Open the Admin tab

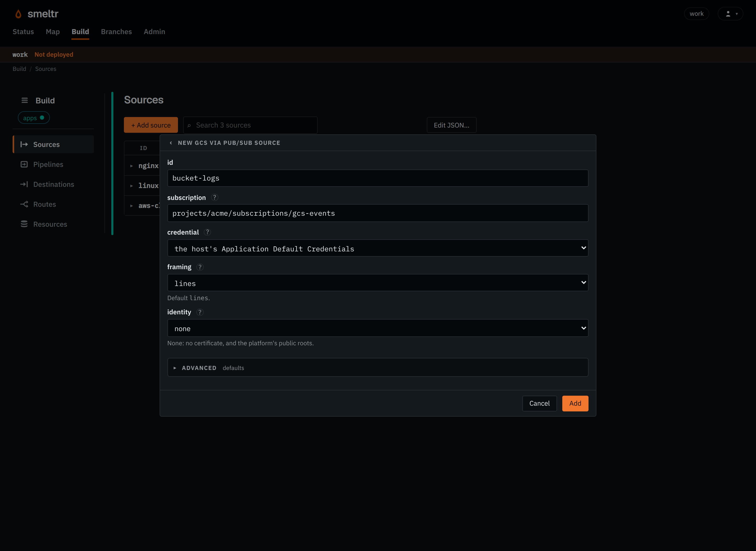[154, 32]
